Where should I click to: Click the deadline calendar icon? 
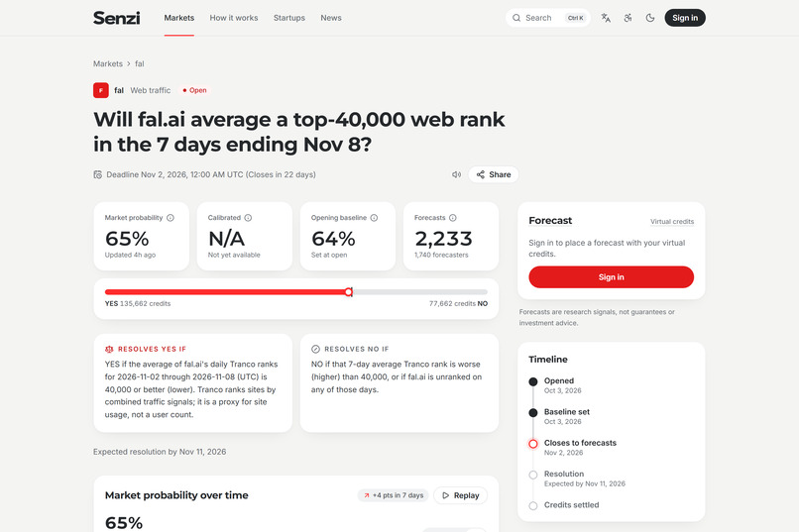(98, 174)
